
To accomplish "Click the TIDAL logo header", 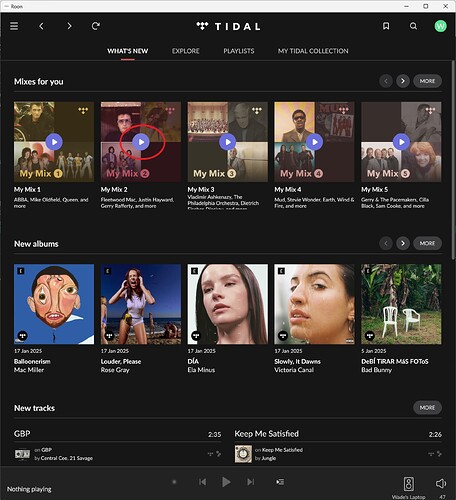I will pos(228,26).
